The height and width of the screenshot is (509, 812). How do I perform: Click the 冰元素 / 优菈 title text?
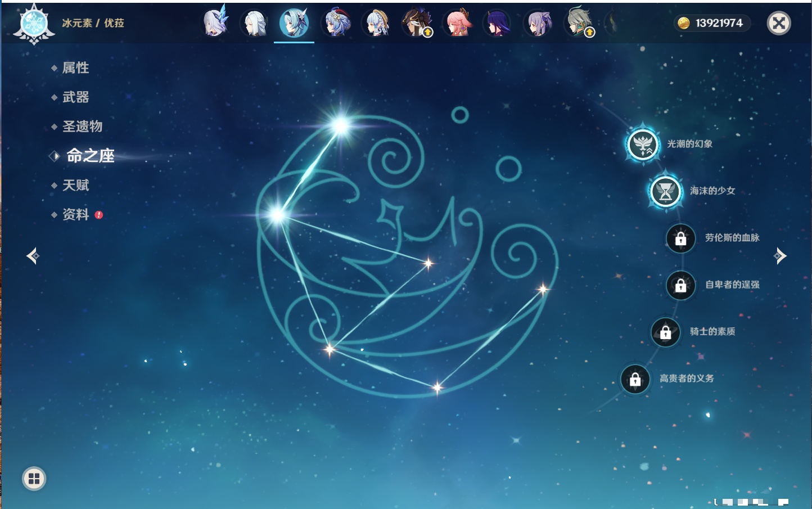tap(93, 23)
